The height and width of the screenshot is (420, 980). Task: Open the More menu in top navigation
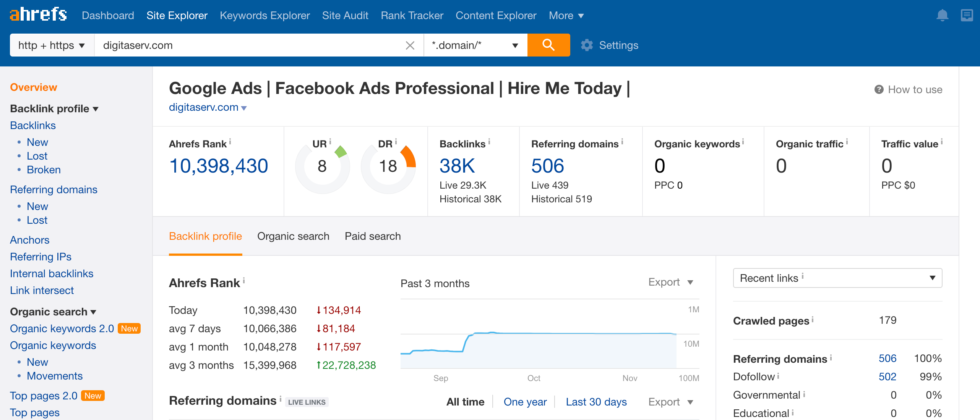click(566, 15)
